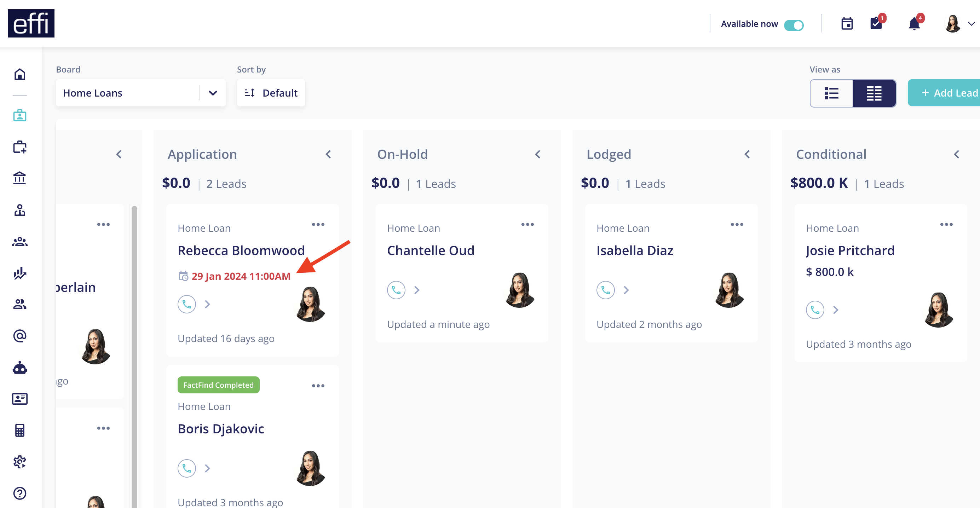Click the Add Lead button
The width and height of the screenshot is (980, 508).
944,93
